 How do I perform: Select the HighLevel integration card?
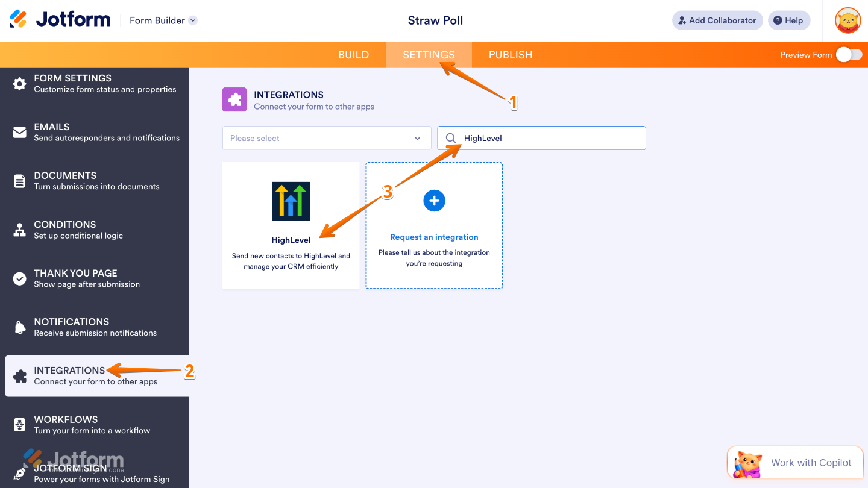click(291, 225)
